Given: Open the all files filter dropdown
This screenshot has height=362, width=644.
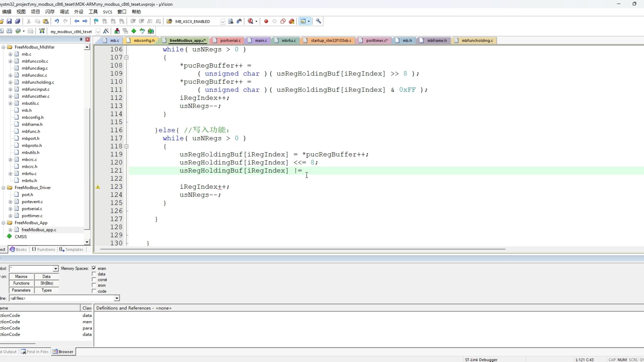Looking at the screenshot, I should (117, 298).
